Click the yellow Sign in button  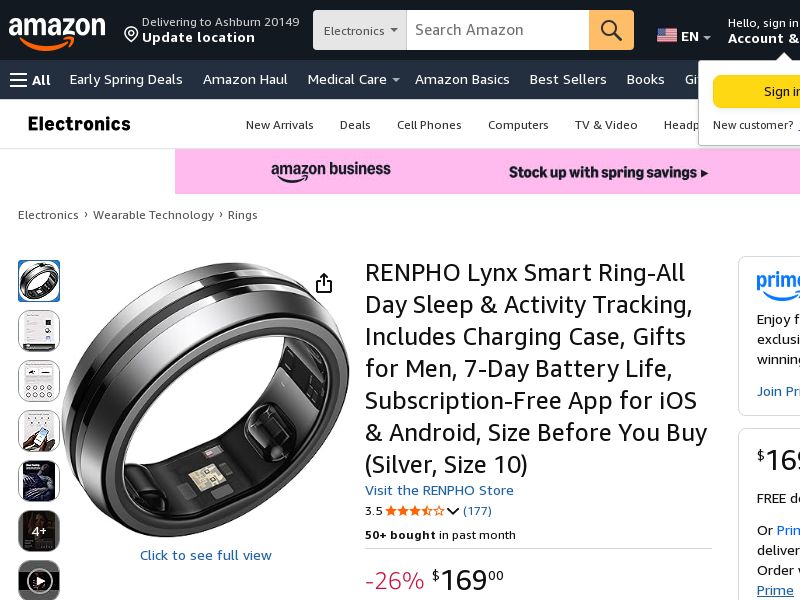coord(769,91)
